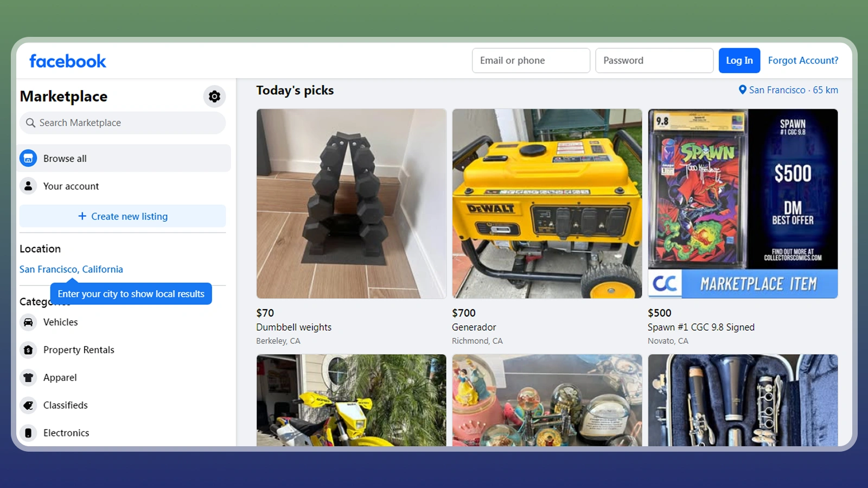Click the Location section heading
The height and width of the screenshot is (488, 868).
click(40, 249)
